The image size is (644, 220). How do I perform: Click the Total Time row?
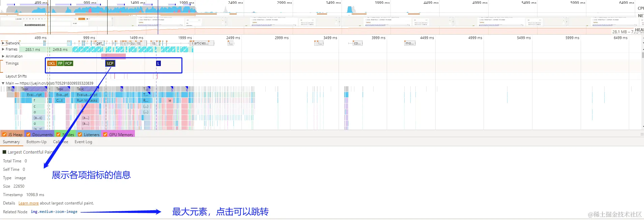(15, 161)
